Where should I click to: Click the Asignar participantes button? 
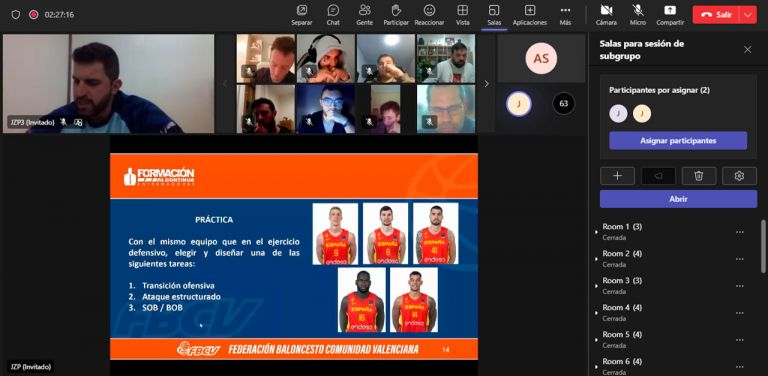pyautogui.click(x=678, y=141)
